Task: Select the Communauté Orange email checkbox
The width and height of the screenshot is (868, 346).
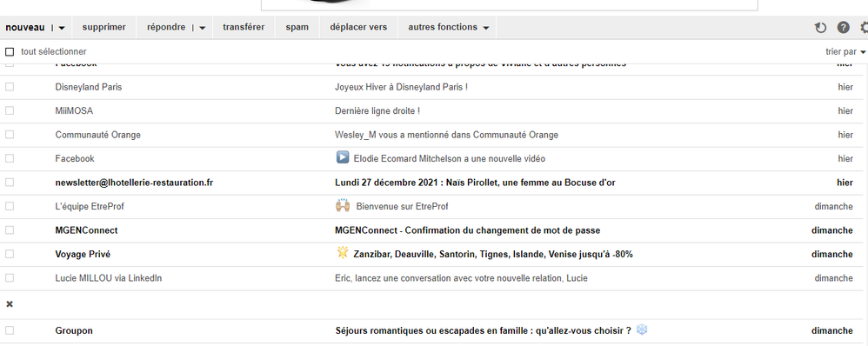Action: click(x=10, y=135)
